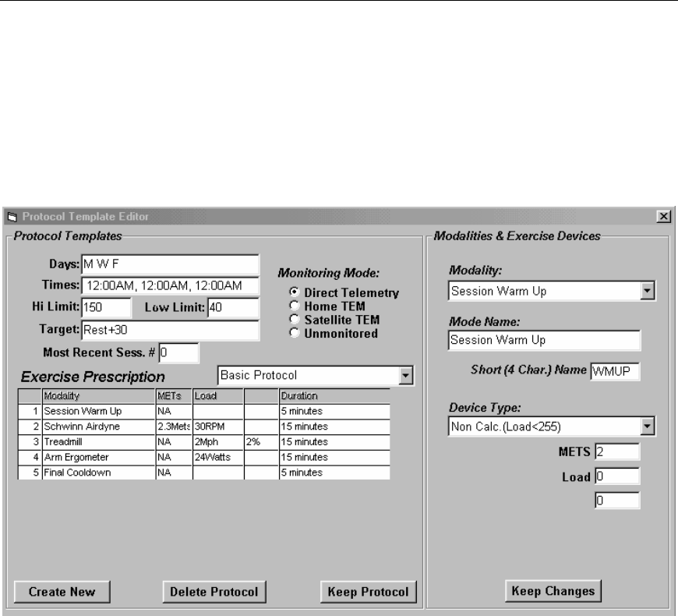Screen dimensions: 678x616
Task: Select Home TEM monitoring mode
Action: pos(295,306)
